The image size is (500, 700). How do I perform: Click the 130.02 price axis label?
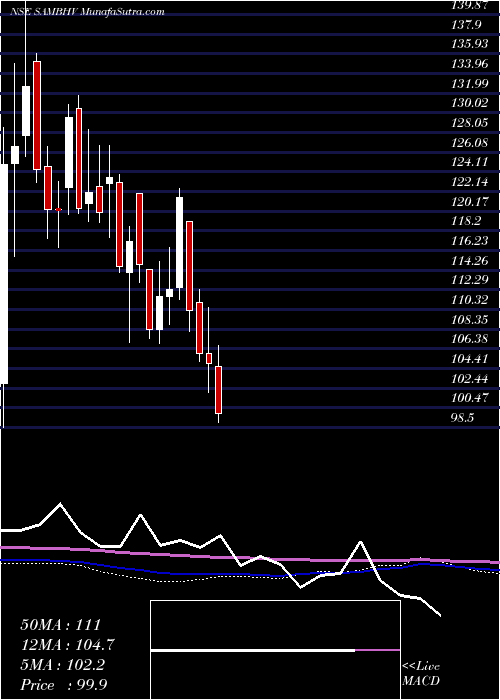coord(470,103)
